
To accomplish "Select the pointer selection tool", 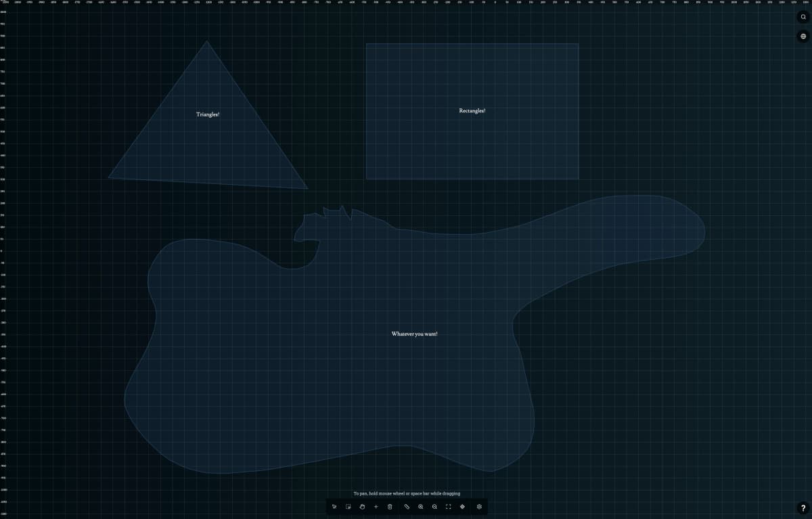I will pyautogui.click(x=334, y=506).
